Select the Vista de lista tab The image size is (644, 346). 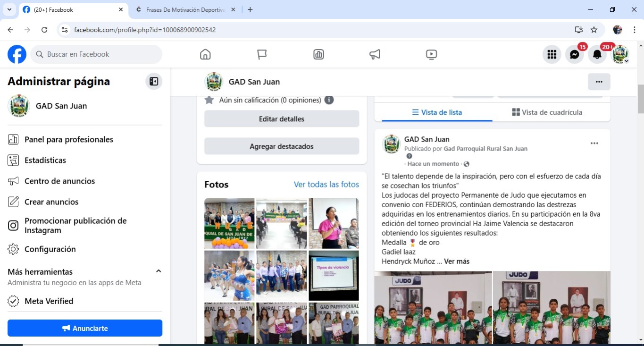pos(437,112)
